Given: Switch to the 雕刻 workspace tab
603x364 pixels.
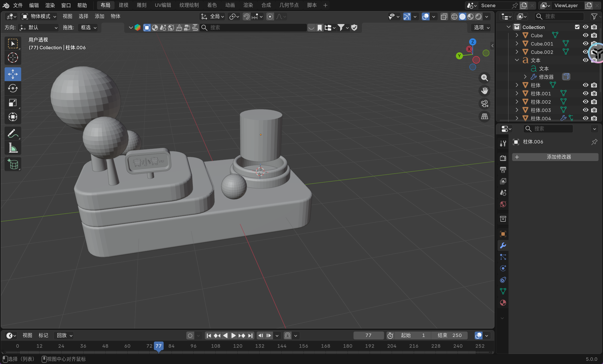Looking at the screenshot, I should point(141,5).
